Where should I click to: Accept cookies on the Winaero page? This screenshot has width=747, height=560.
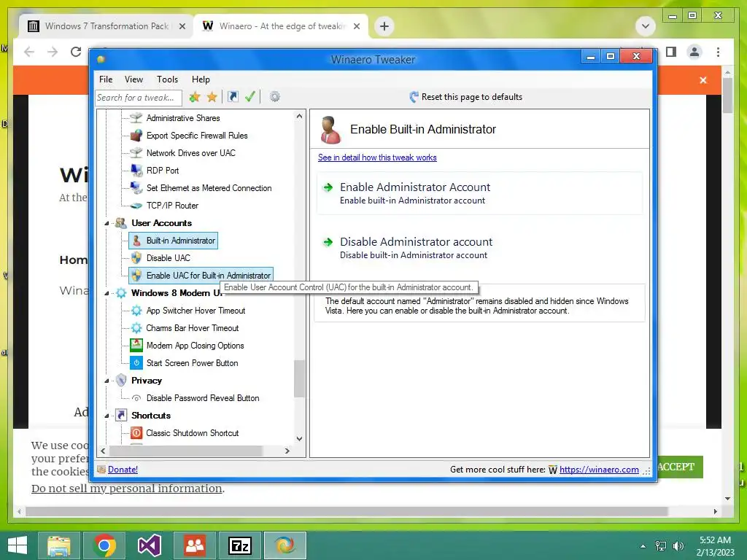pos(679,467)
